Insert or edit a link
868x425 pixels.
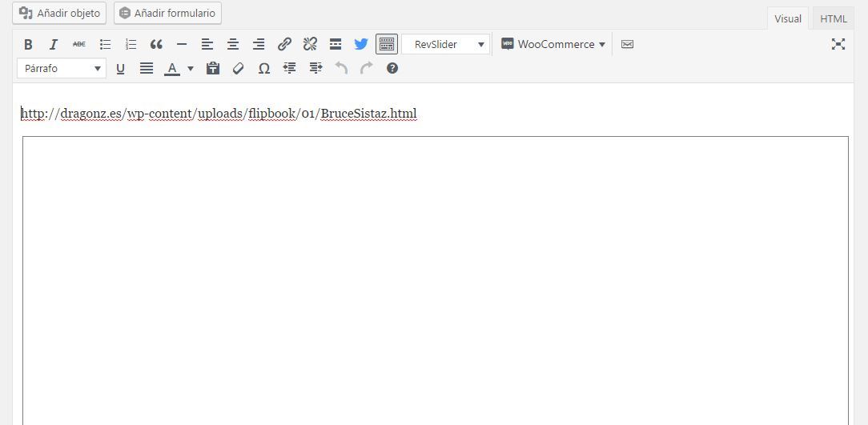click(x=284, y=44)
